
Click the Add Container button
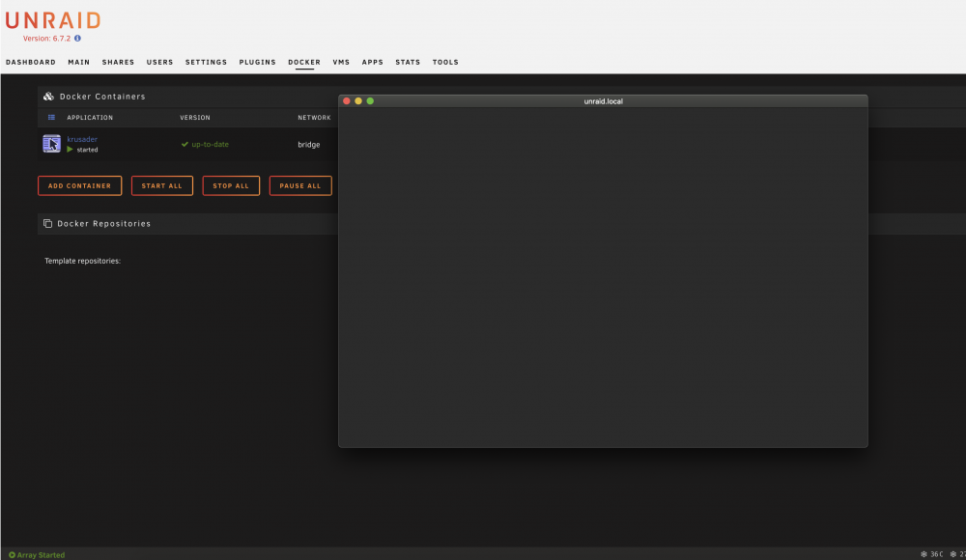(x=80, y=186)
